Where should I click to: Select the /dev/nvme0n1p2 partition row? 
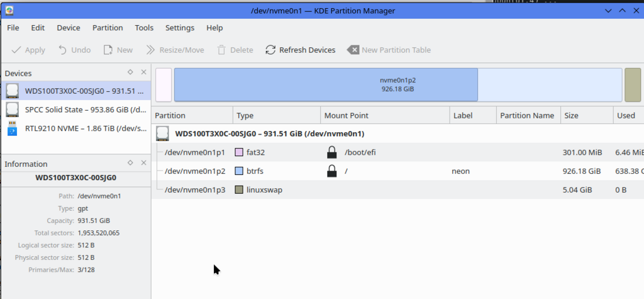pos(397,171)
